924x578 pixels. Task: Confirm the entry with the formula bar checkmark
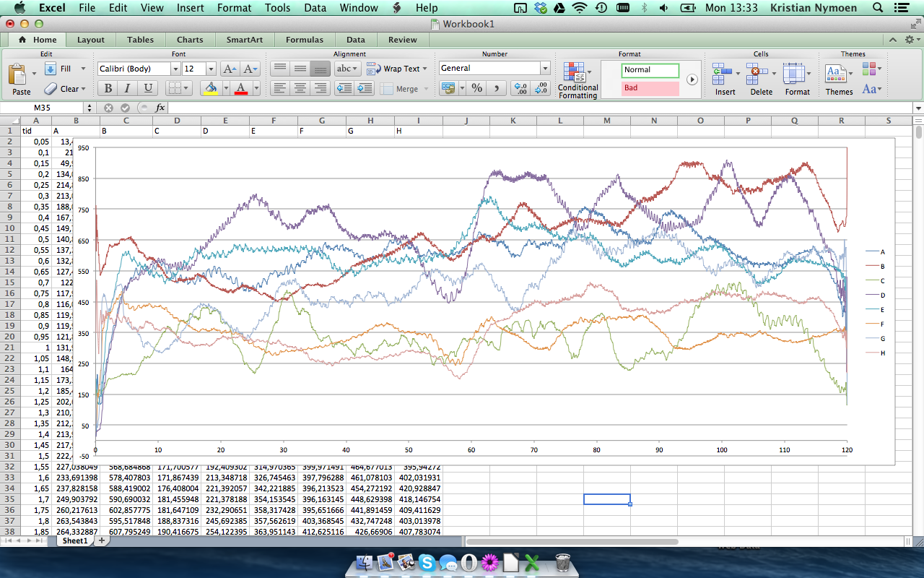[125, 108]
